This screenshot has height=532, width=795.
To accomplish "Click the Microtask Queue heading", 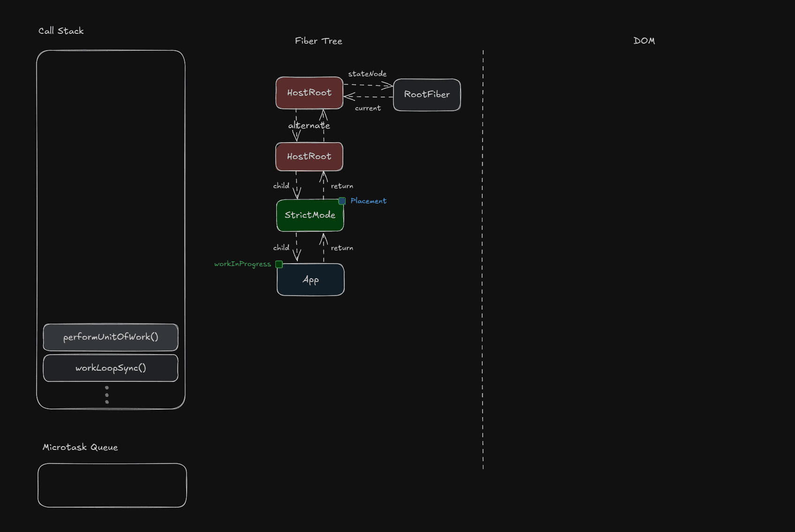I will pos(80,448).
